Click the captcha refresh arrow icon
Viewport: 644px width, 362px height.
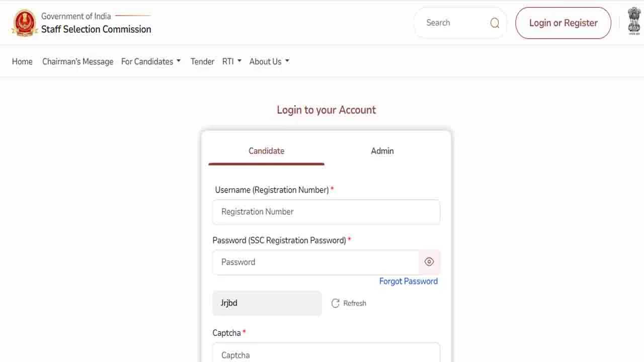[x=336, y=303]
